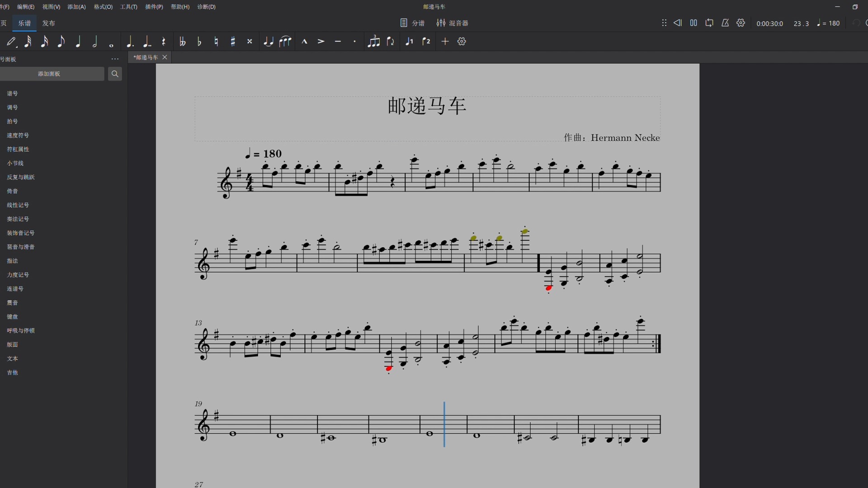Toggle the metronome

[725, 23]
